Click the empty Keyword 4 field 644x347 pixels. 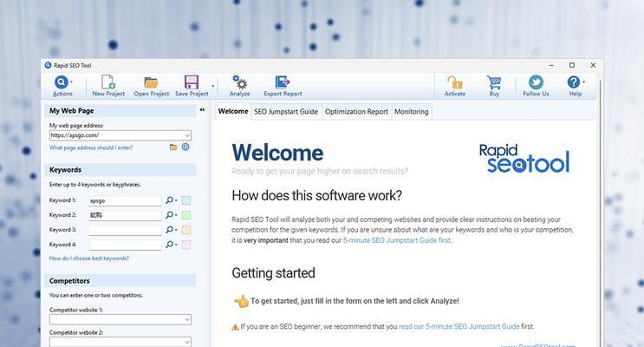point(125,245)
